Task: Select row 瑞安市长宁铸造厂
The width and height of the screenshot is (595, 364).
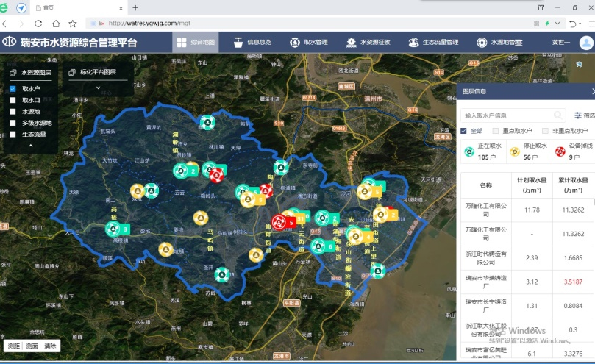Action: (x=528, y=306)
